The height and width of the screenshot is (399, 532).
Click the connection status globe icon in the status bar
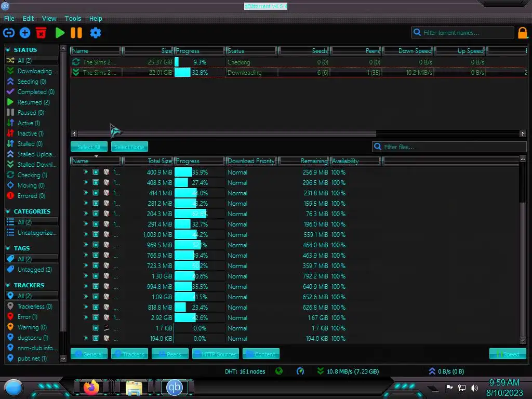coord(279,371)
